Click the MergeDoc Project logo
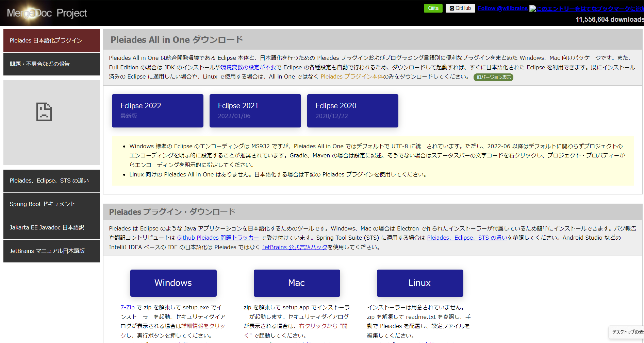This screenshot has width=644, height=343. (47, 13)
